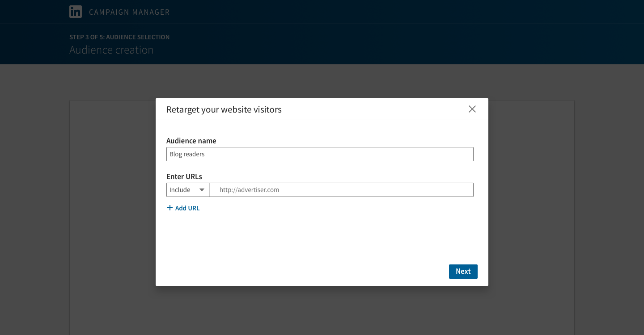Click the plus icon next to Add URL
The width and height of the screenshot is (644, 335).
click(x=170, y=208)
